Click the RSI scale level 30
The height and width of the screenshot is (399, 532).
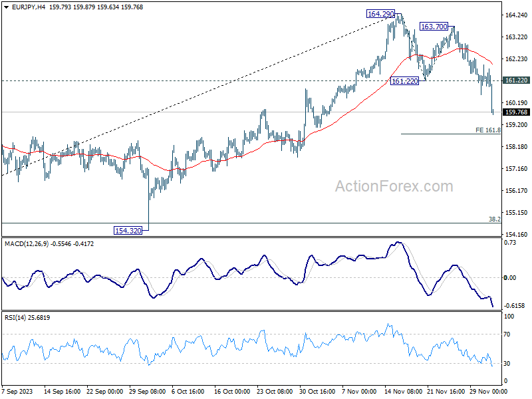[x=507, y=364]
